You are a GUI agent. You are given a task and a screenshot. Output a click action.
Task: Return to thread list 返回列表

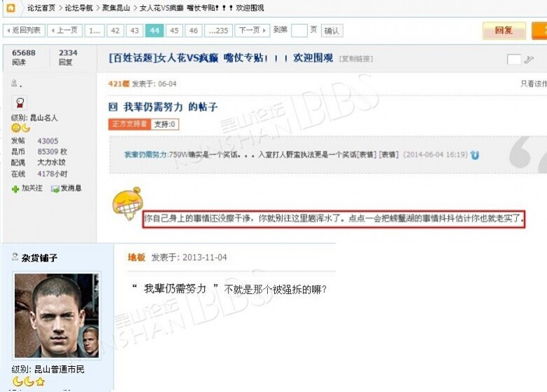(24, 31)
